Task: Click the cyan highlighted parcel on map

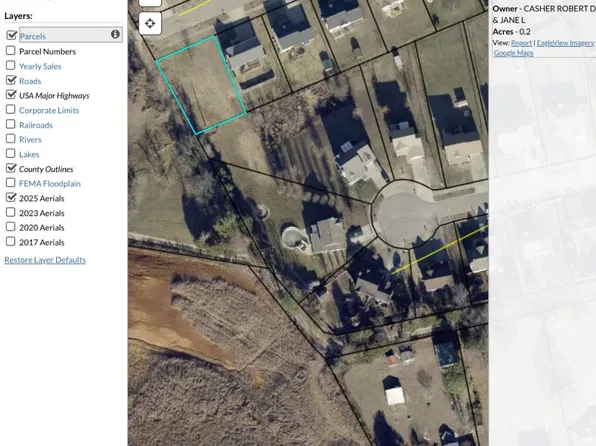Action: (x=200, y=85)
